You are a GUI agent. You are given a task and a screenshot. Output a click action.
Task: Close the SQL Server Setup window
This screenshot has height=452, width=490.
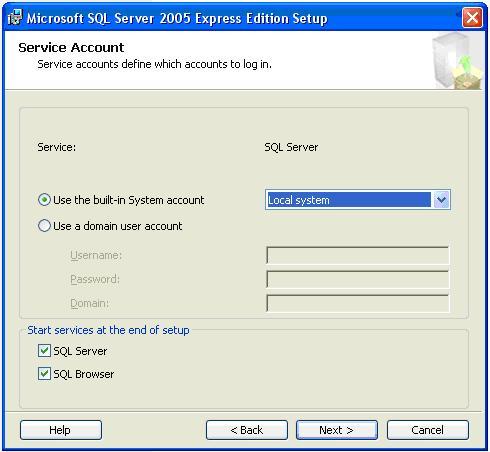click(x=472, y=18)
